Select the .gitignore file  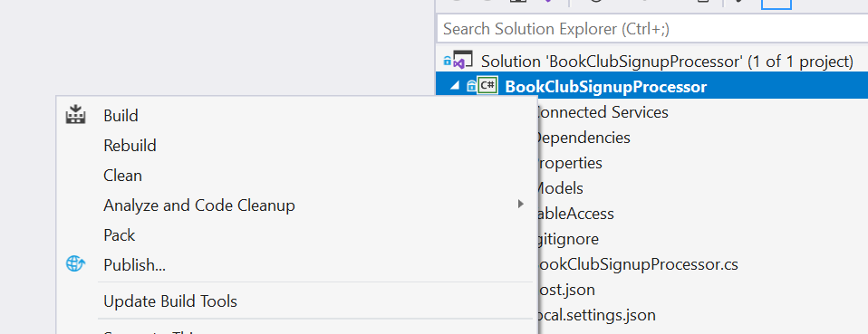[568, 239]
